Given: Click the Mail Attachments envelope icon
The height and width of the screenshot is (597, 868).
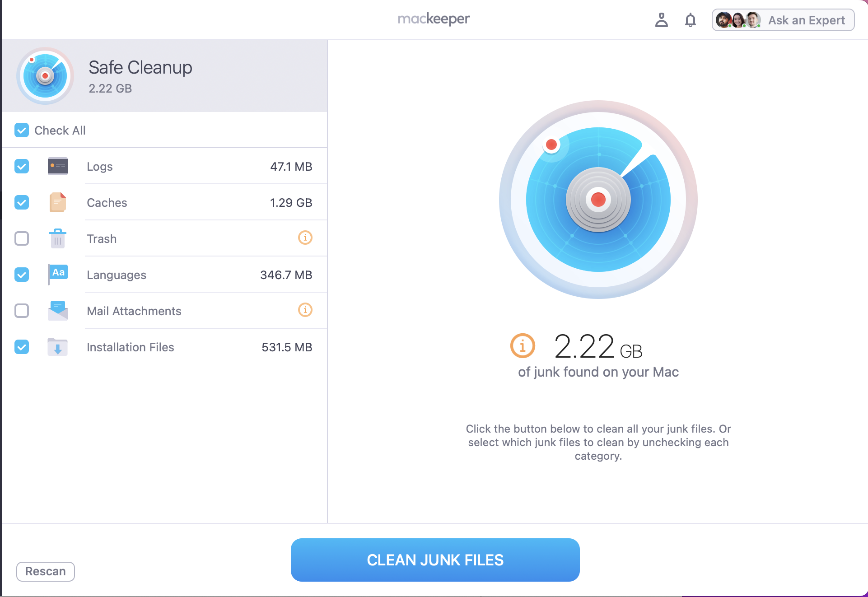Looking at the screenshot, I should point(57,311).
